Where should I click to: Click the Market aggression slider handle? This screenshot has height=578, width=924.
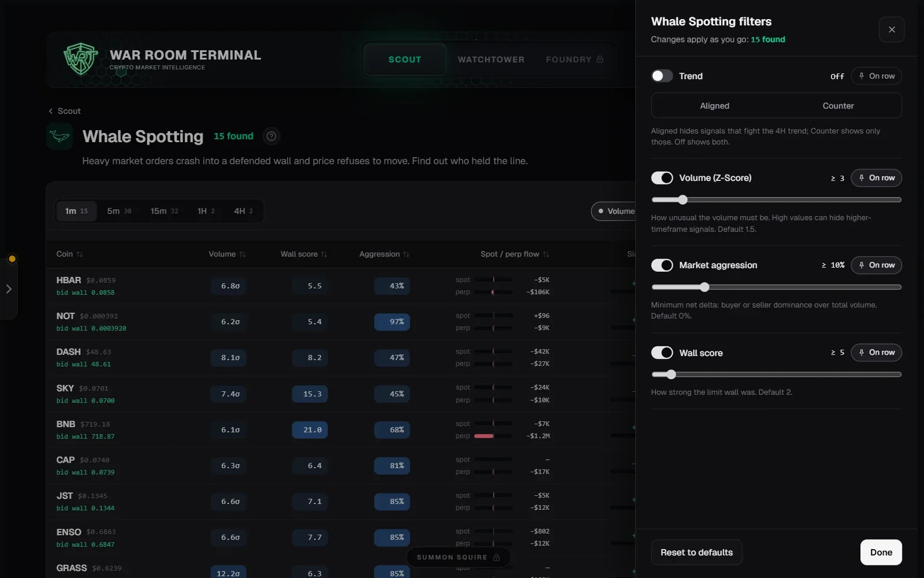(x=704, y=287)
